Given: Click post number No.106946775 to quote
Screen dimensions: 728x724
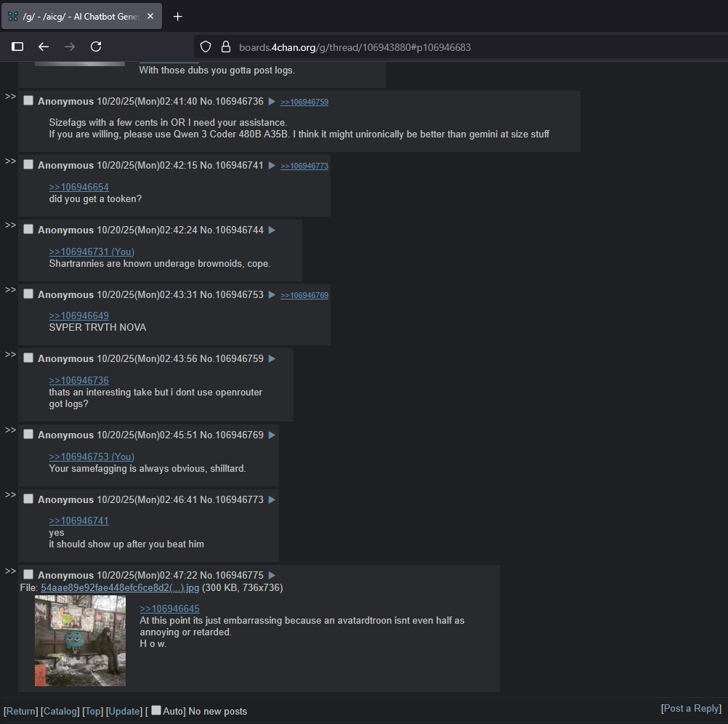Looking at the screenshot, I should [x=240, y=576].
